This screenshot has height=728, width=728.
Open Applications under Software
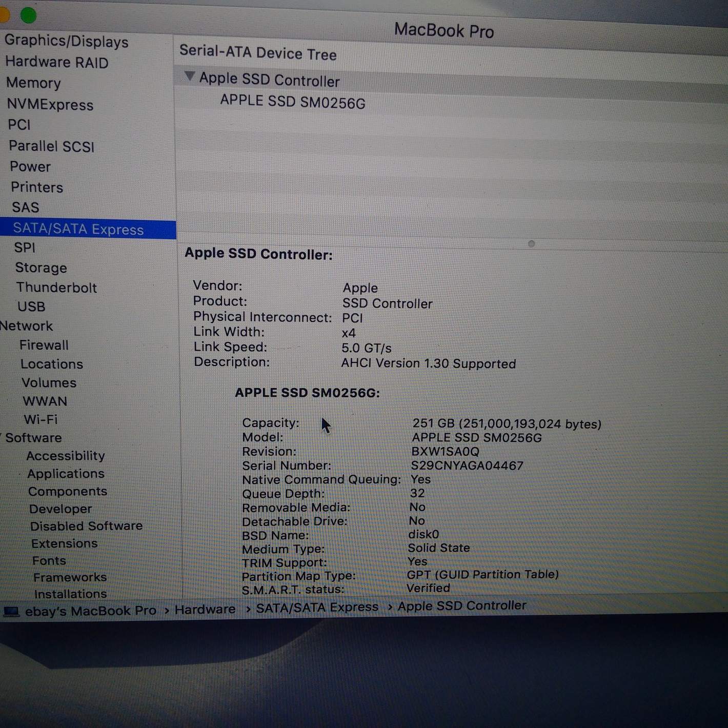66,474
